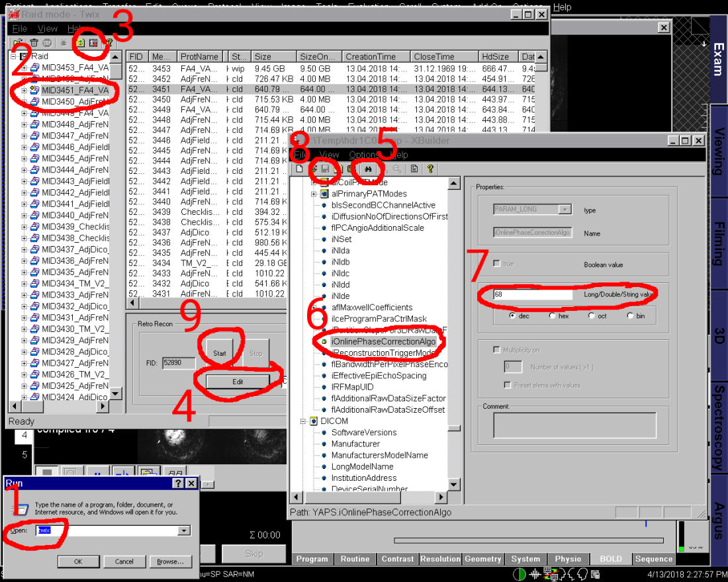The width and height of the screenshot is (728, 582).
Task: Click the binoculars find icon in XBuilder
Action: [367, 169]
